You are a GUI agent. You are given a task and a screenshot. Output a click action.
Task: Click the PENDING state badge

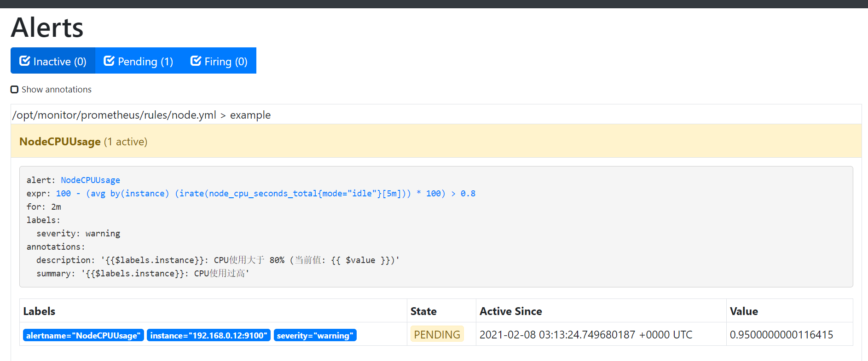437,334
